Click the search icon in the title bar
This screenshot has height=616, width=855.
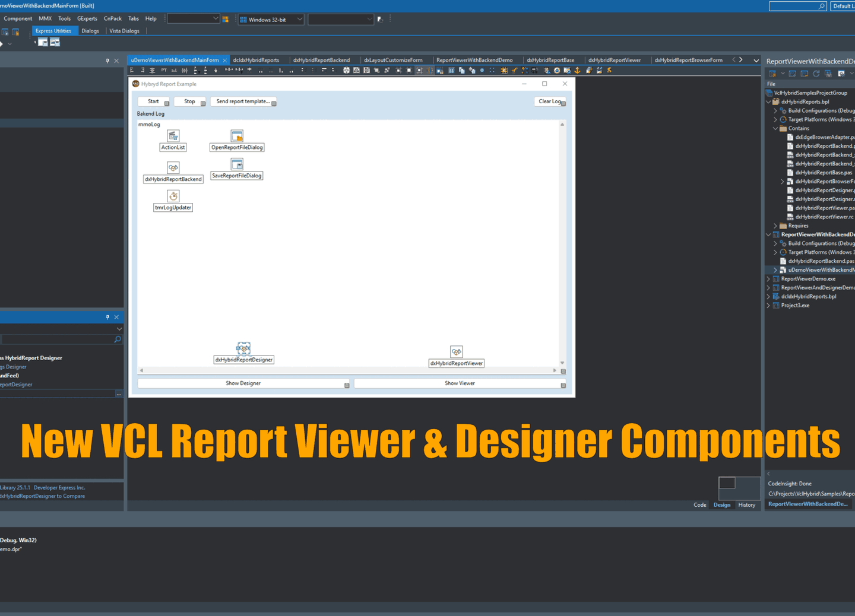pos(822,6)
